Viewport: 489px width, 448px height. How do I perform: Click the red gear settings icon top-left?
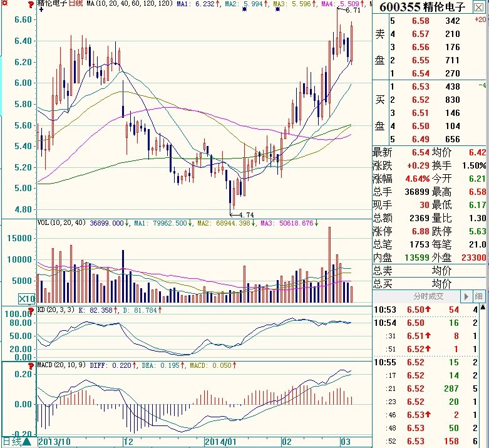6,4
